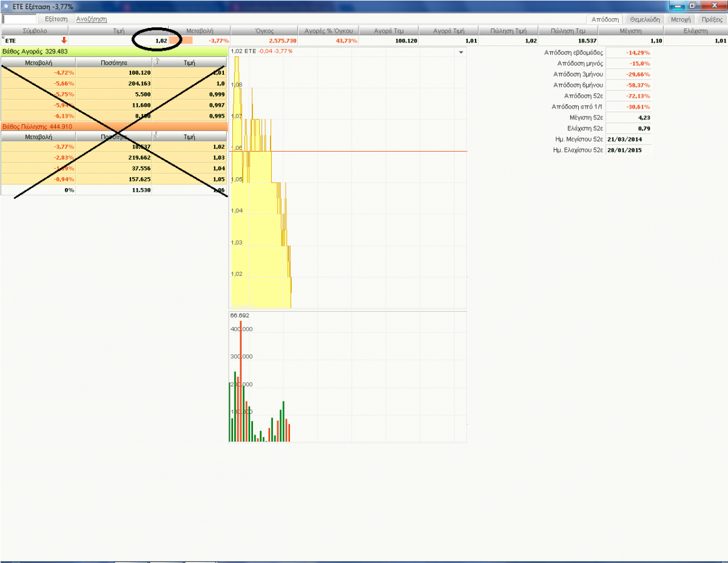This screenshot has height=563, width=728.
Task: Click the app icon in the title bar
Action: click(x=5, y=5)
